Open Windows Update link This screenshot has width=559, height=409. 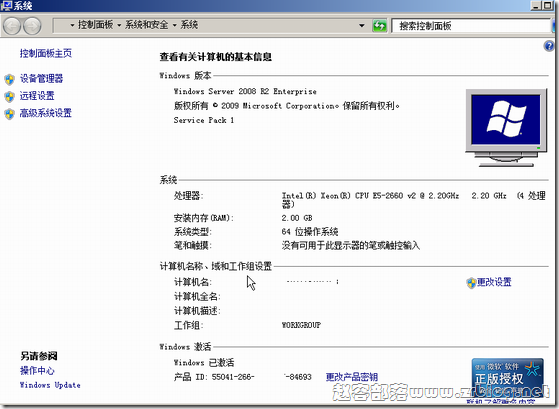pos(50,385)
